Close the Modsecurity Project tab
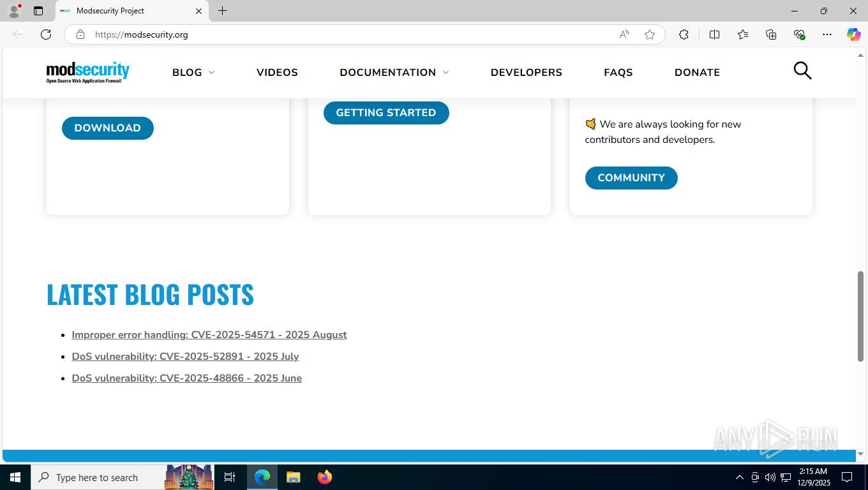The width and height of the screenshot is (868, 490). [x=198, y=11]
